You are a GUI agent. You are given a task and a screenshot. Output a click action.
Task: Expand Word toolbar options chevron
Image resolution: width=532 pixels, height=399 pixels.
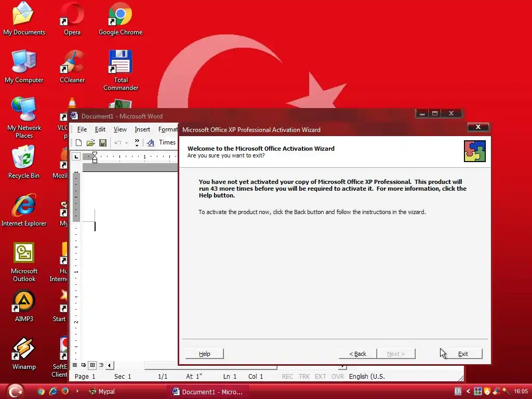tap(137, 143)
